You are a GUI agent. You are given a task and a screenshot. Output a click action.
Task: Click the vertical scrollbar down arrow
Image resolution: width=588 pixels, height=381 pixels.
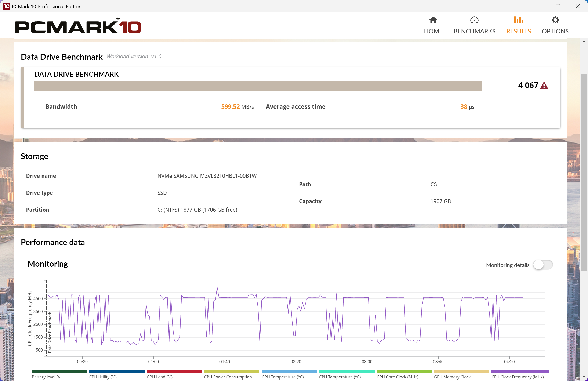coord(584,377)
